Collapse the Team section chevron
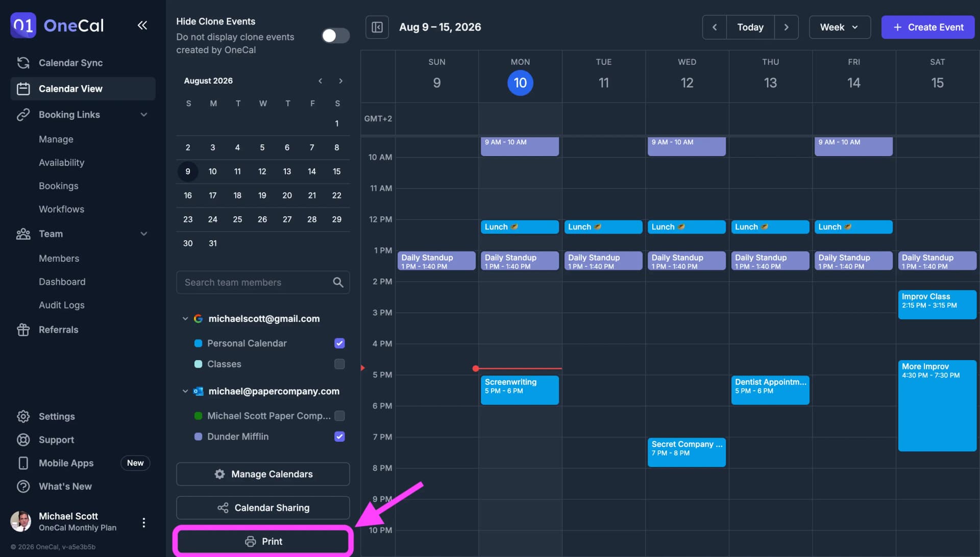This screenshot has width=980, height=557. [144, 234]
